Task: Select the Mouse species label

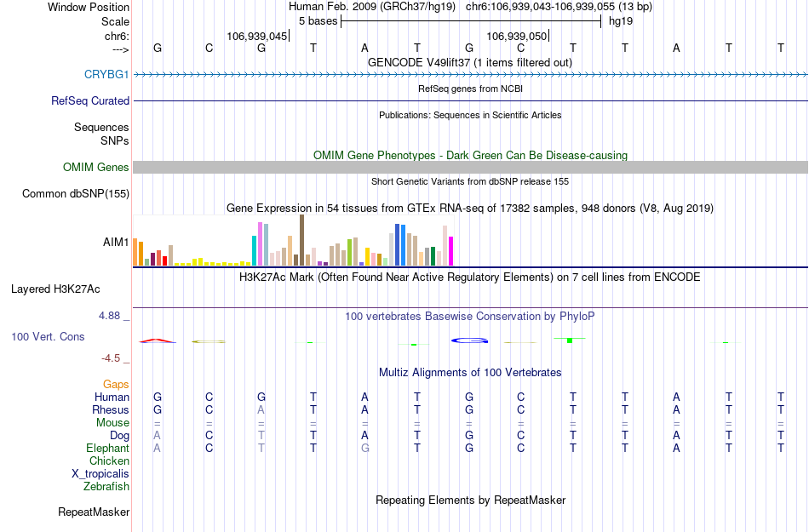Action: coord(112,423)
